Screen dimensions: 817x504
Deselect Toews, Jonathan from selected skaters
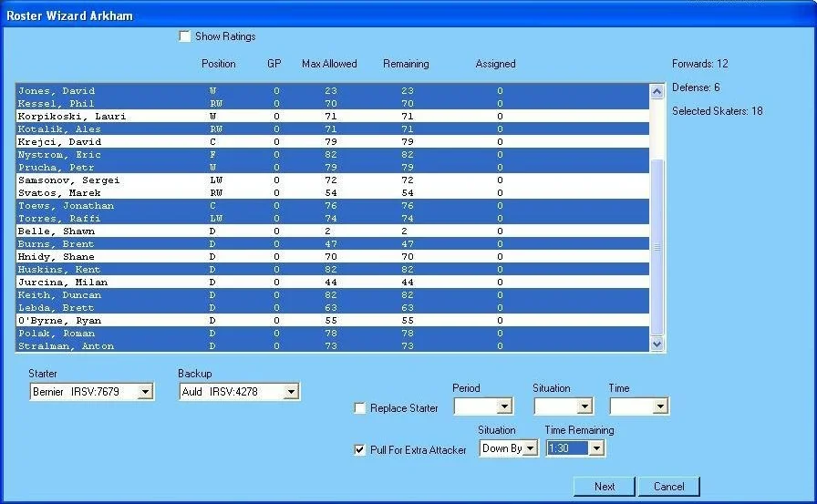66,206
